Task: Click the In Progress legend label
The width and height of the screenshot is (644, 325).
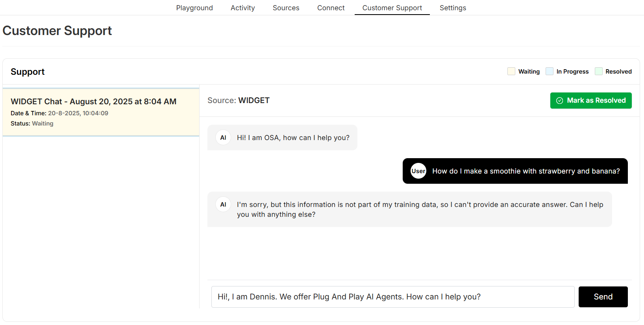Action: [573, 72]
